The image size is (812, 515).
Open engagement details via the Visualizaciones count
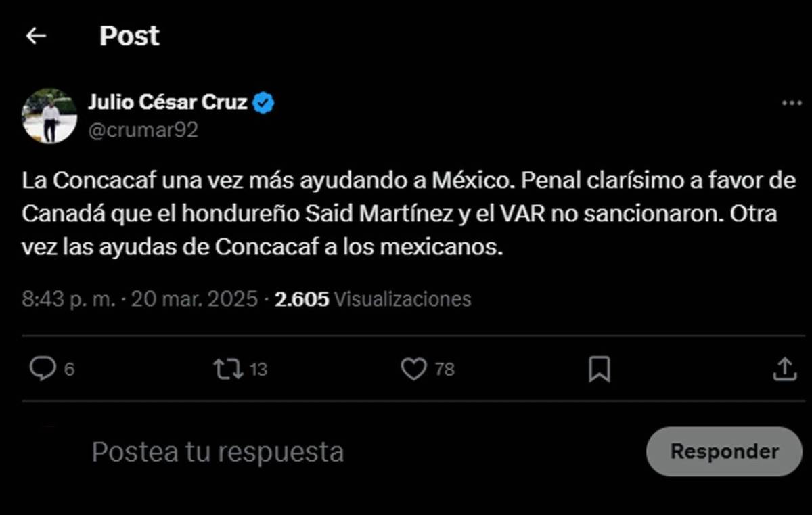click(371, 298)
